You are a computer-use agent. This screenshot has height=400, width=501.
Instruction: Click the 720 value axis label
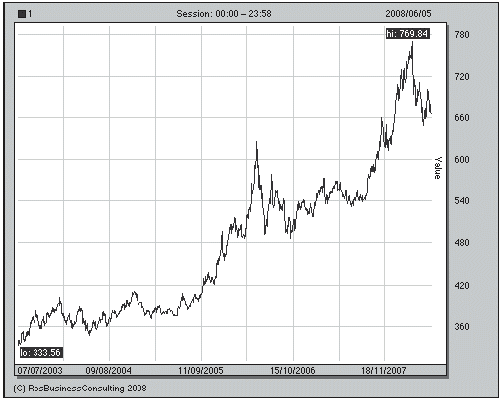(x=462, y=77)
